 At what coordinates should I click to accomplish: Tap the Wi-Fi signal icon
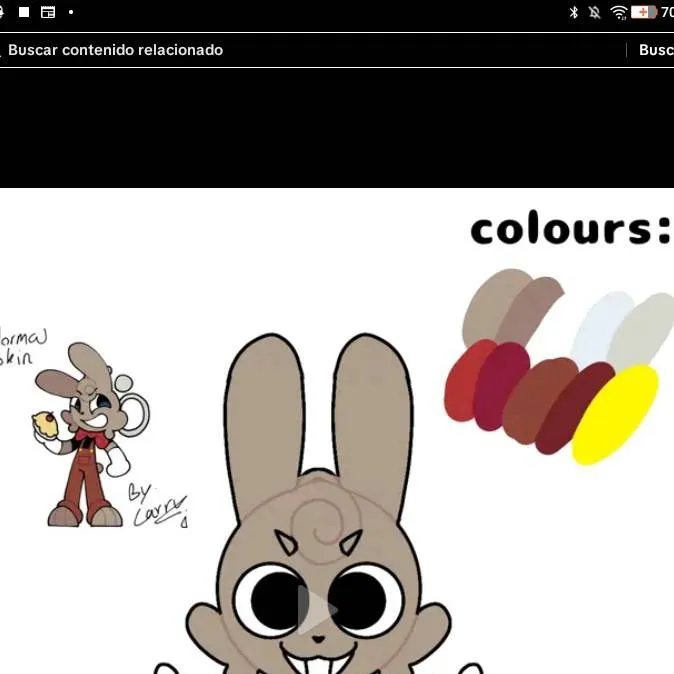coord(619,12)
